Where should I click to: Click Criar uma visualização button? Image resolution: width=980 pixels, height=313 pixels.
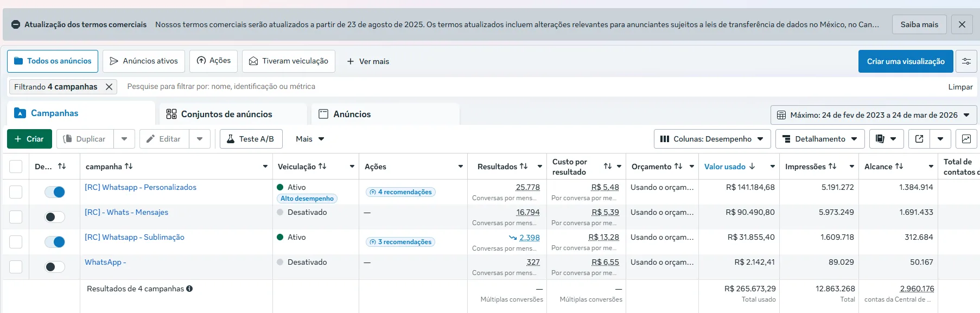point(906,61)
